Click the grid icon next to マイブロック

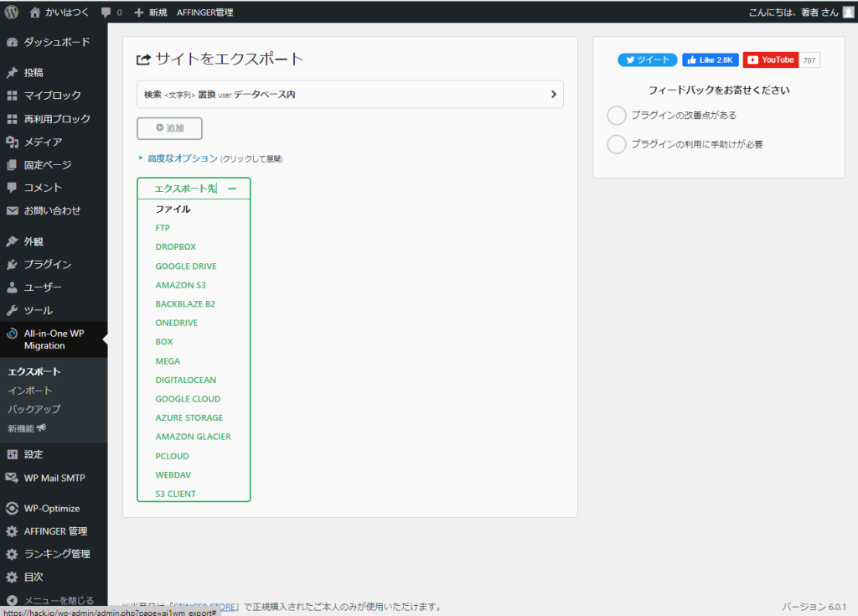(x=12, y=96)
